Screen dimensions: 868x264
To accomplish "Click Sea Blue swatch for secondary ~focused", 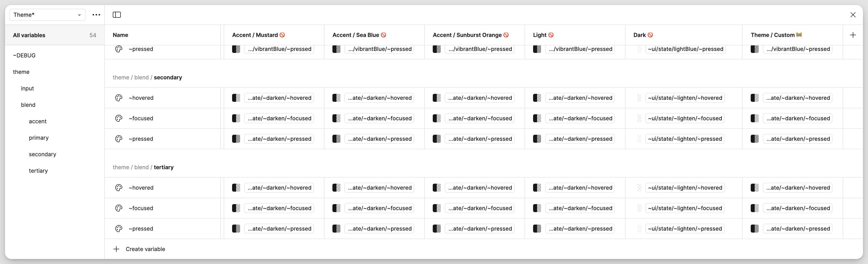I will (336, 119).
